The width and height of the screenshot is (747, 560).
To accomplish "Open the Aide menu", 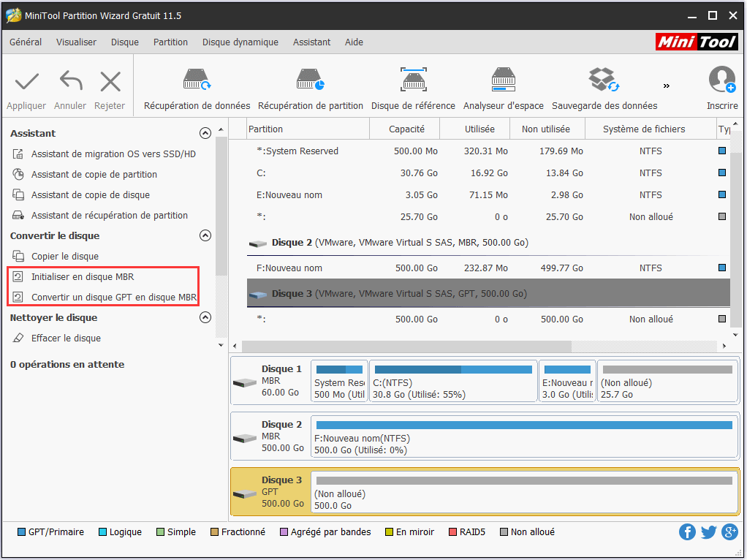I will [354, 42].
